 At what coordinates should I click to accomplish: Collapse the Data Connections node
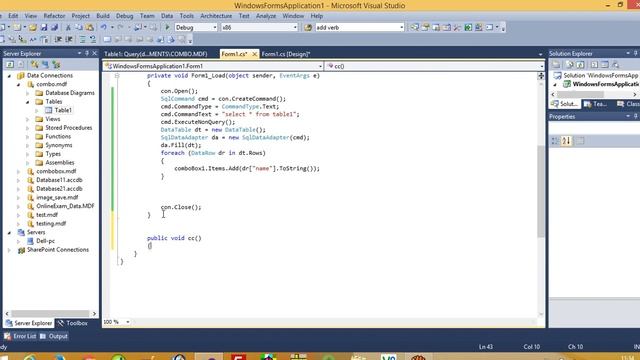(9, 76)
